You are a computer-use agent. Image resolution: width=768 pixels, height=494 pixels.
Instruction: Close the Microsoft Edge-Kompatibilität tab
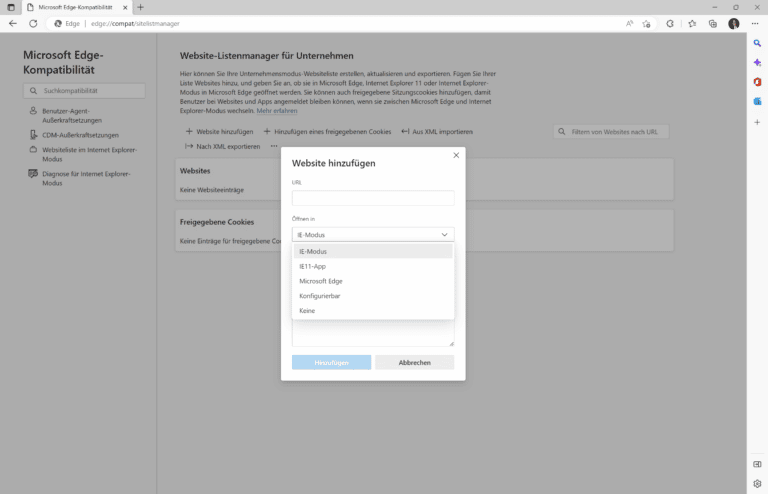point(125,7)
